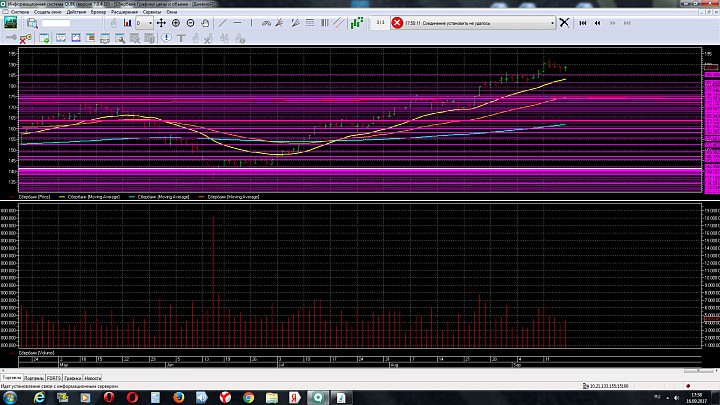Image resolution: width=720 pixels, height=405 pixels.
Task: Select the vertical line drawing tool
Action: [251, 23]
